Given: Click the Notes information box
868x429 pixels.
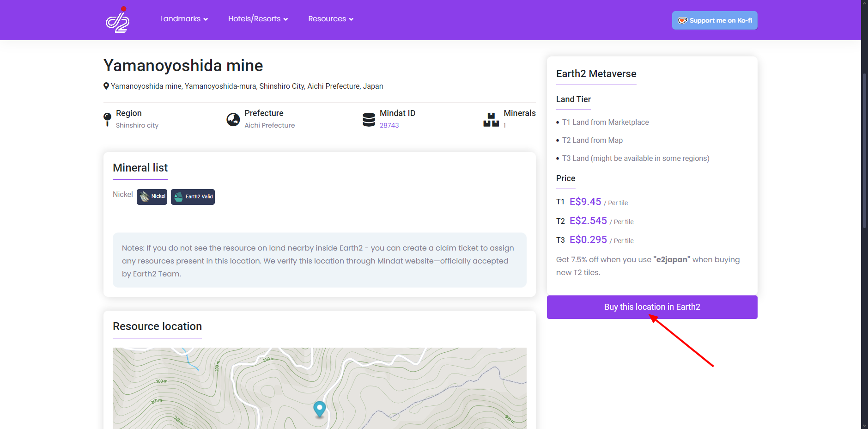Looking at the screenshot, I should pos(319,260).
